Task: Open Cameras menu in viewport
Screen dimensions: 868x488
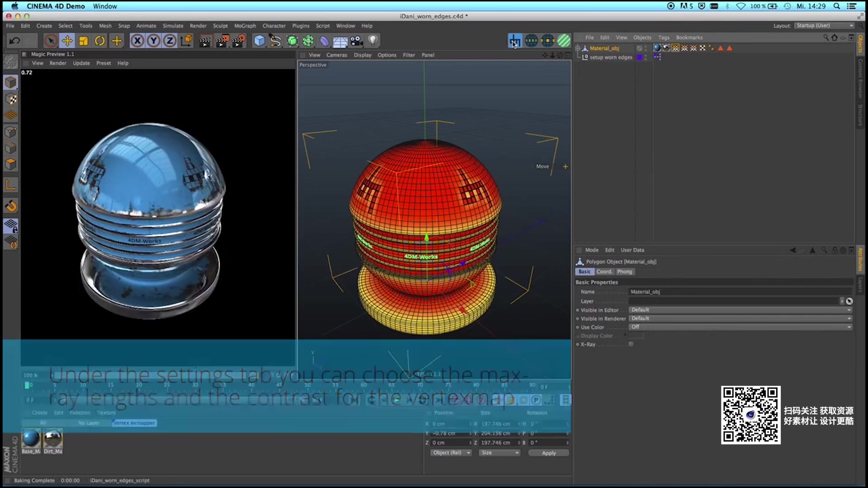Action: tap(337, 55)
